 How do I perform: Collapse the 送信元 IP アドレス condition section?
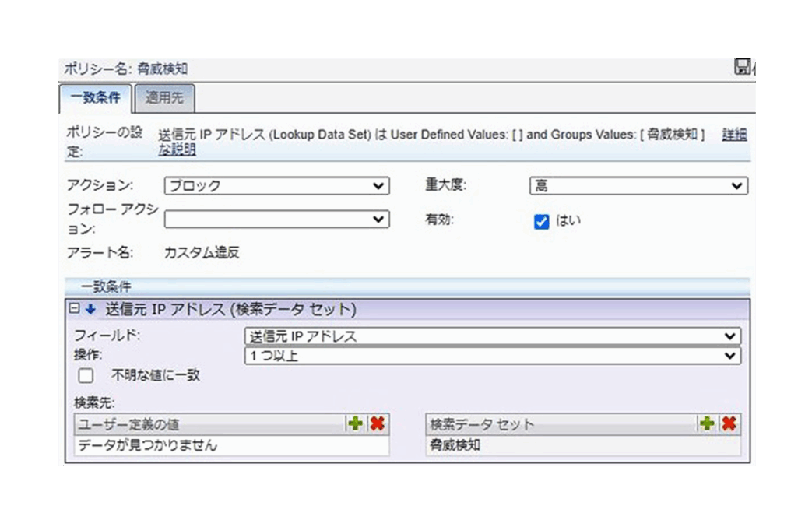76,309
